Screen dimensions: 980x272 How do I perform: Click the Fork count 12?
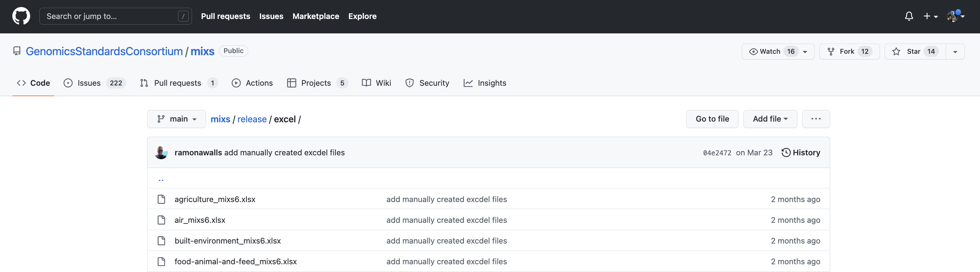(x=865, y=51)
